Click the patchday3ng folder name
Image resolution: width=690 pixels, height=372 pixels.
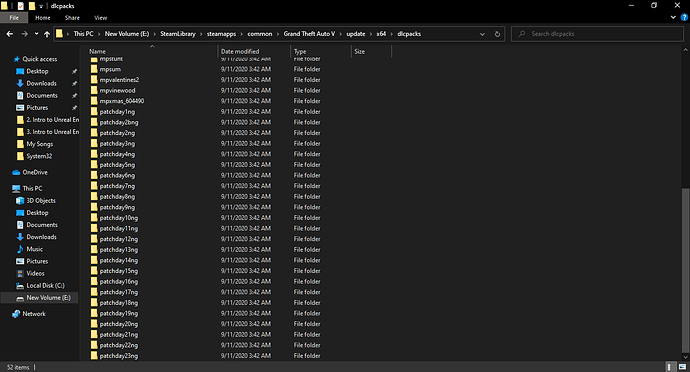117,144
